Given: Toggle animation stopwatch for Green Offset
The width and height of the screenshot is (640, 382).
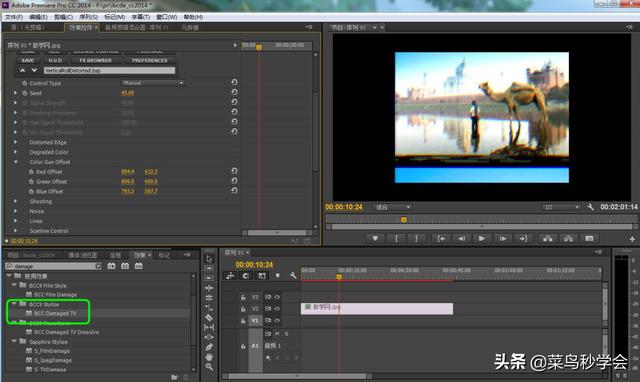Looking at the screenshot, I should tap(31, 182).
